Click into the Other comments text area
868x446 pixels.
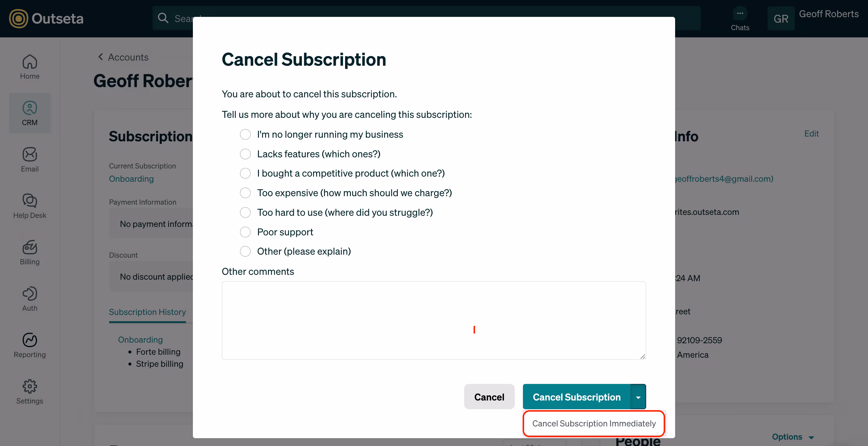(x=433, y=320)
